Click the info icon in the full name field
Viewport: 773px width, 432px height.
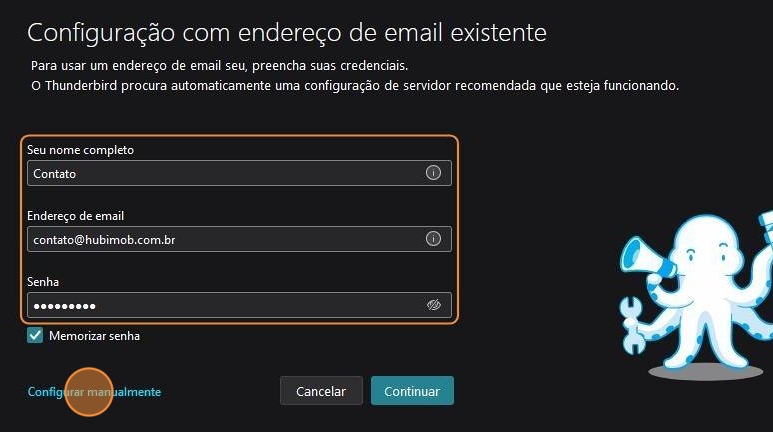pos(433,173)
